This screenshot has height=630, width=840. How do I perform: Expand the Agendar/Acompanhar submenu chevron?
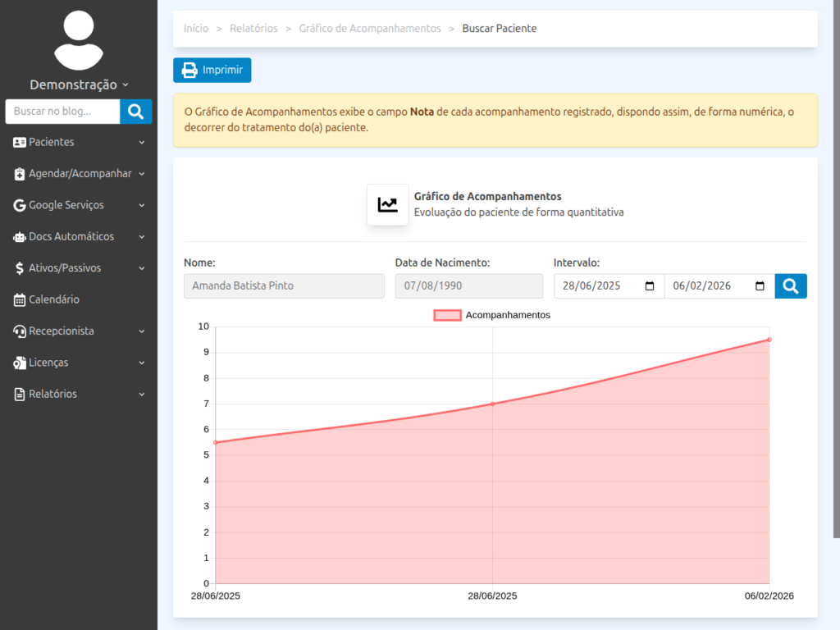tap(142, 174)
